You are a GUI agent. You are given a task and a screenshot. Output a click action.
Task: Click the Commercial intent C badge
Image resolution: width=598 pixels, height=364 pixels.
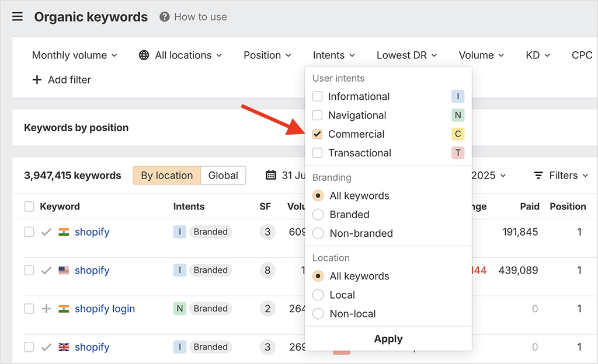click(x=458, y=134)
